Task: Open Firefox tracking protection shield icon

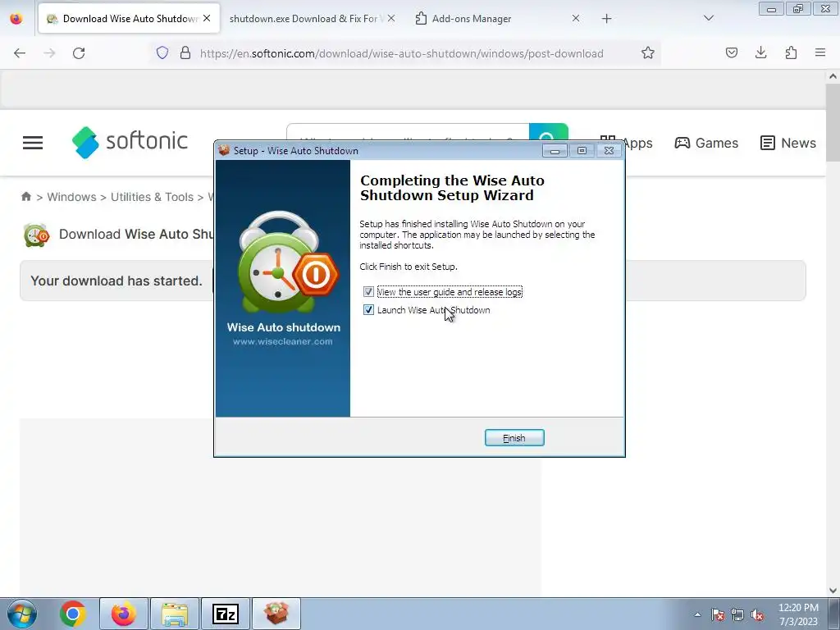Action: tap(162, 53)
